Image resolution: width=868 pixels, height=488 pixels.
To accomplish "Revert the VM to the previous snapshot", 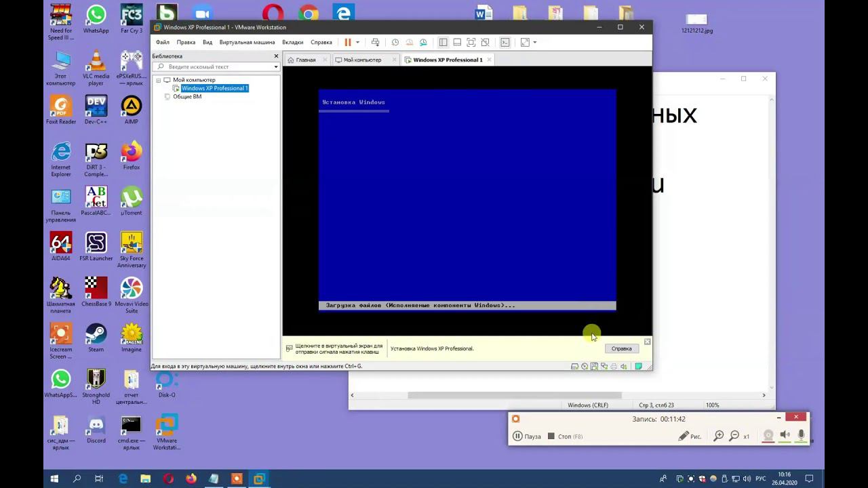I will 409,42.
